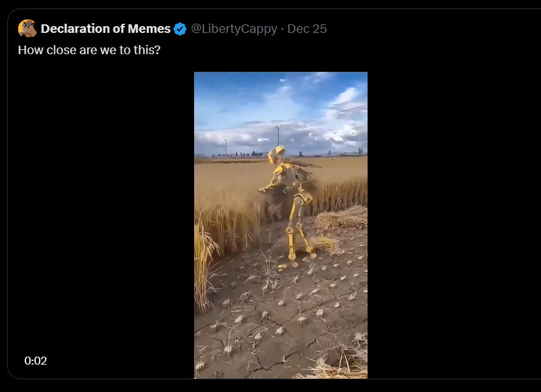Open the Dec 25 post timestamp
Image resolution: width=541 pixels, height=392 pixels.
[x=307, y=29]
